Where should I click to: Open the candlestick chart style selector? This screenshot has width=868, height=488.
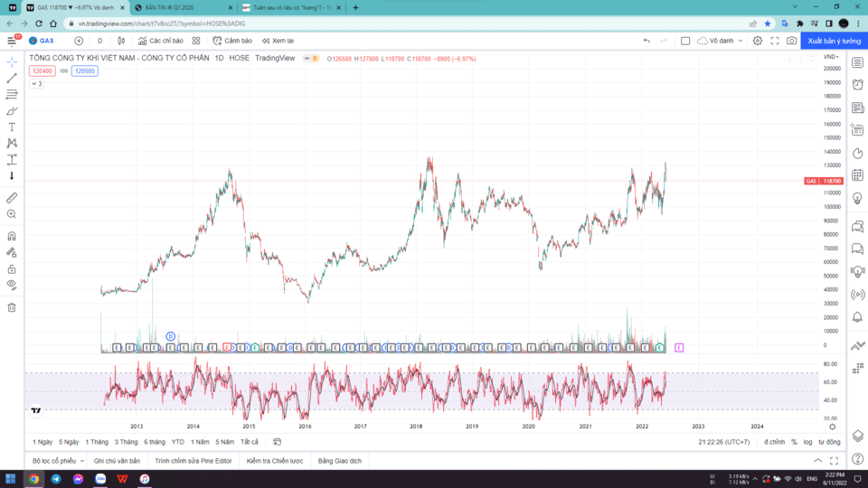point(119,41)
